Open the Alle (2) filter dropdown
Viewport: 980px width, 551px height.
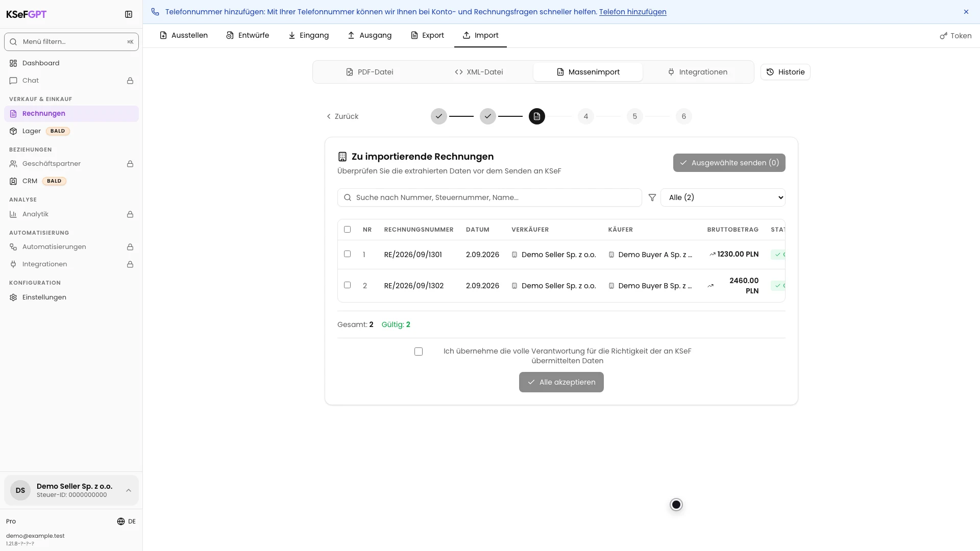723,197
